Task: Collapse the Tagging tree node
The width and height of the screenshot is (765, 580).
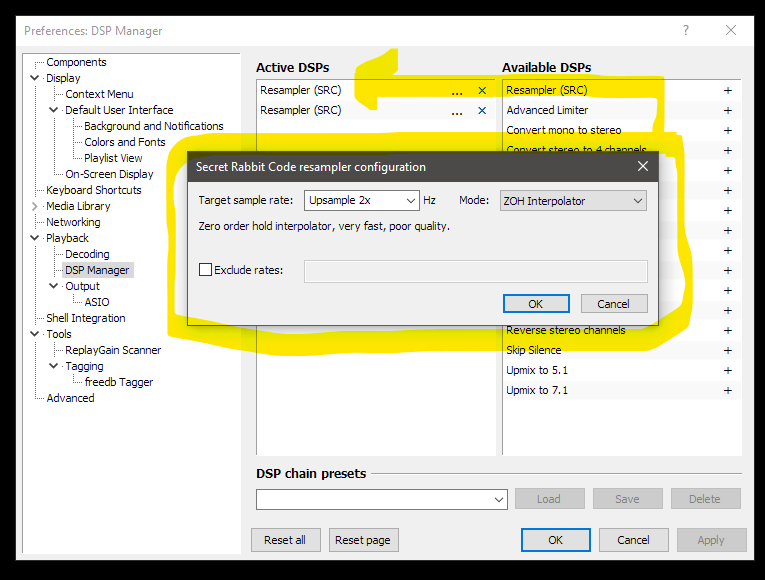Action: click(x=54, y=366)
